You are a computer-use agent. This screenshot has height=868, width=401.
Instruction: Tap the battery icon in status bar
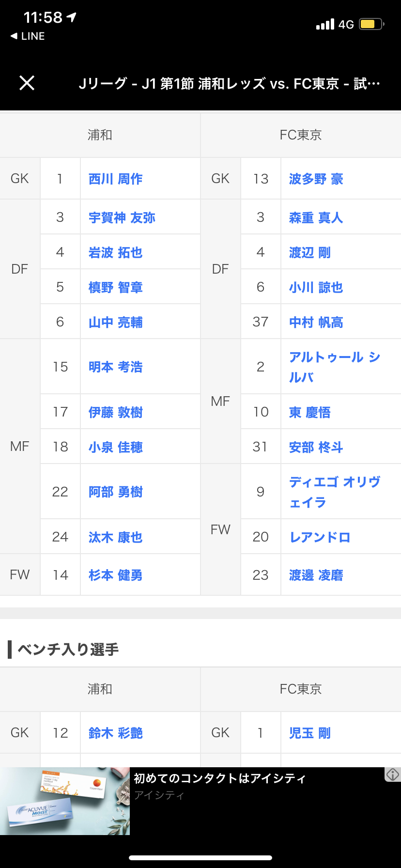point(371,24)
